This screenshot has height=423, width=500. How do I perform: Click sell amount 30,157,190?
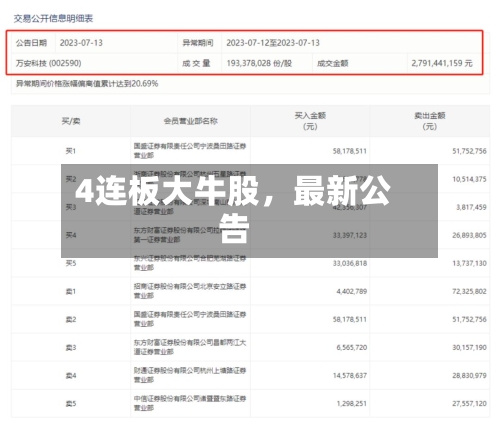click(469, 347)
